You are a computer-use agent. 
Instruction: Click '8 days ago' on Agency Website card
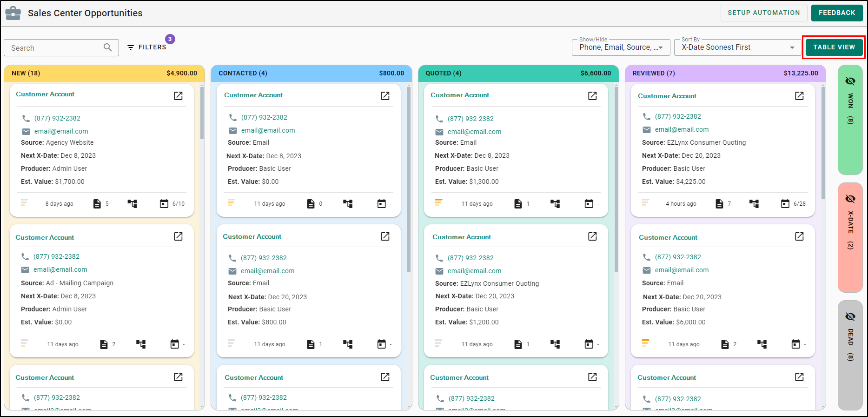point(59,204)
